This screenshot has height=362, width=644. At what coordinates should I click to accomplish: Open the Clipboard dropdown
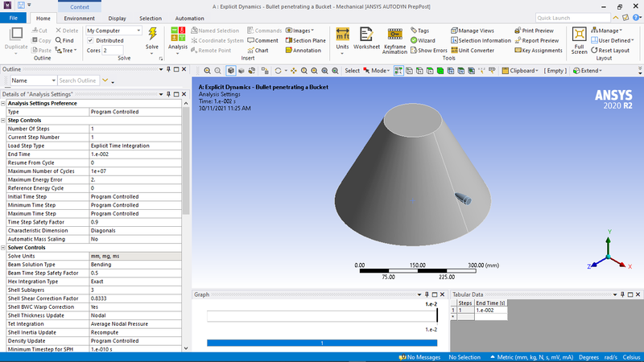point(520,71)
